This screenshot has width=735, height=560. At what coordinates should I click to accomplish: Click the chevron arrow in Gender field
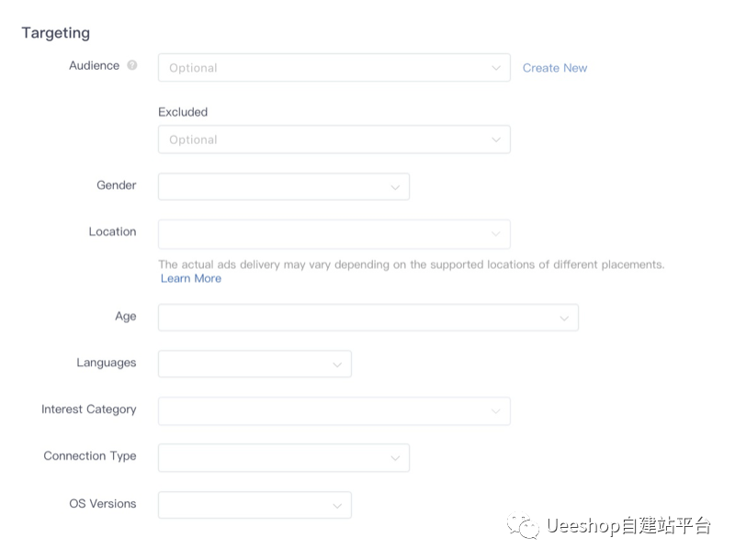(x=395, y=187)
